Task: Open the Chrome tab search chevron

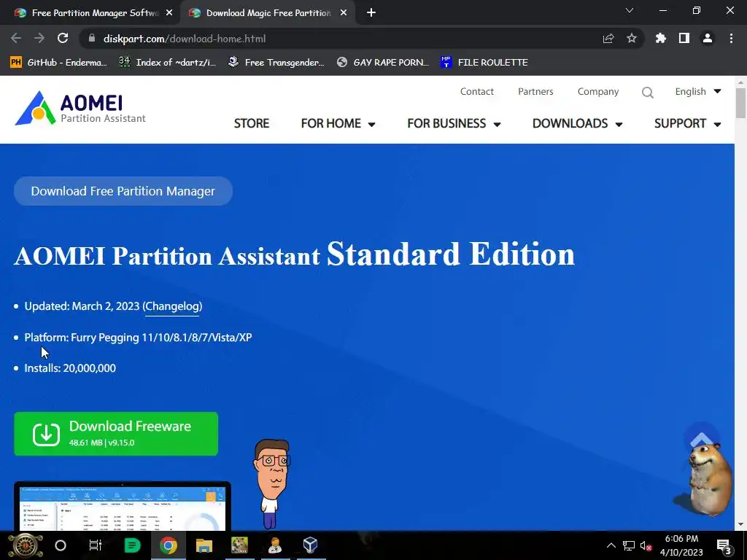Action: click(630, 10)
